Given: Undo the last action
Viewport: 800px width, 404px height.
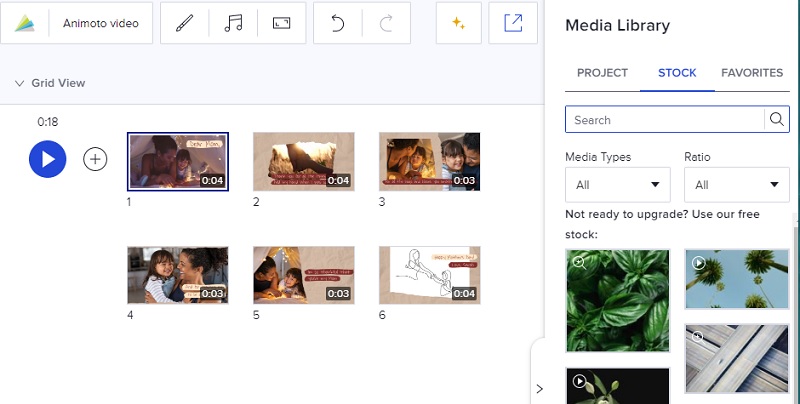Looking at the screenshot, I should (338, 23).
